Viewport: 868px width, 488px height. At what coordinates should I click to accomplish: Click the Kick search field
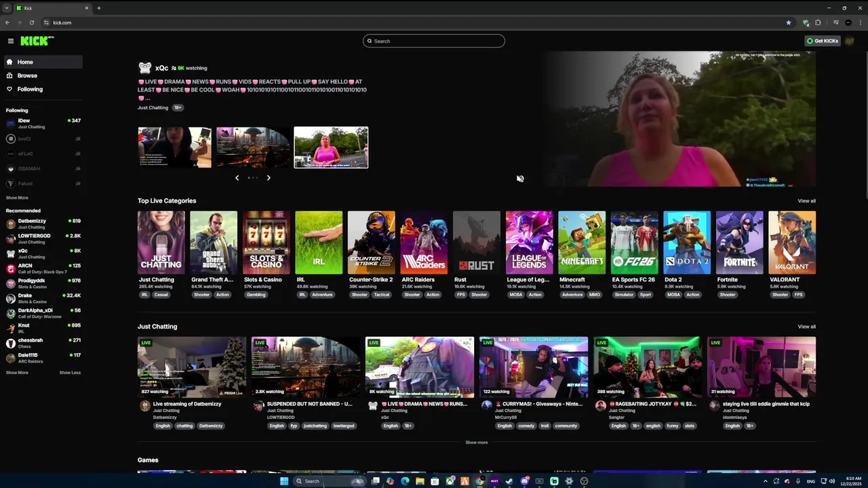(x=434, y=41)
